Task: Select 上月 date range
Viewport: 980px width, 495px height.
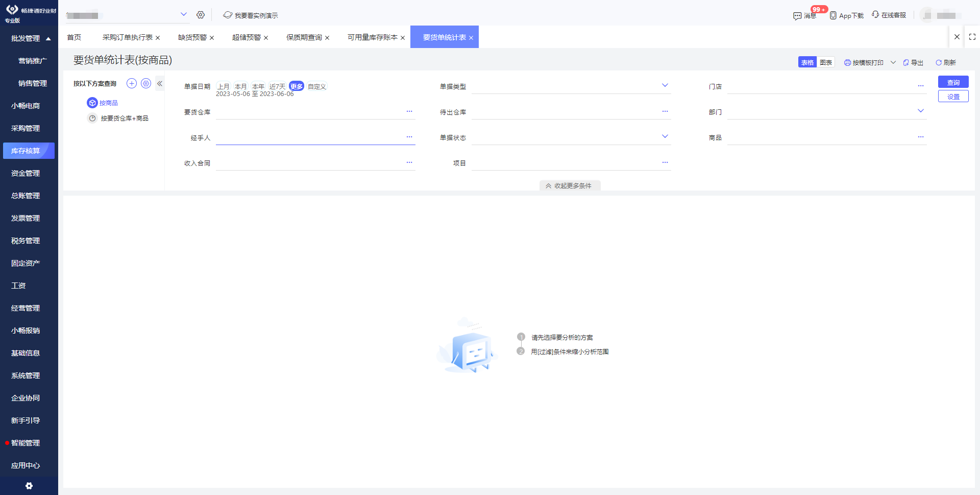Action: click(224, 86)
